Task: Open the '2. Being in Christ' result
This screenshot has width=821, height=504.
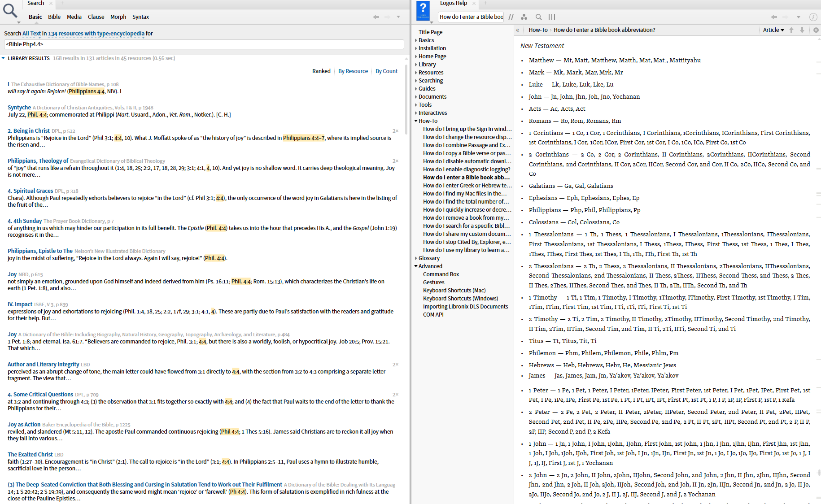Action: pos(28,131)
